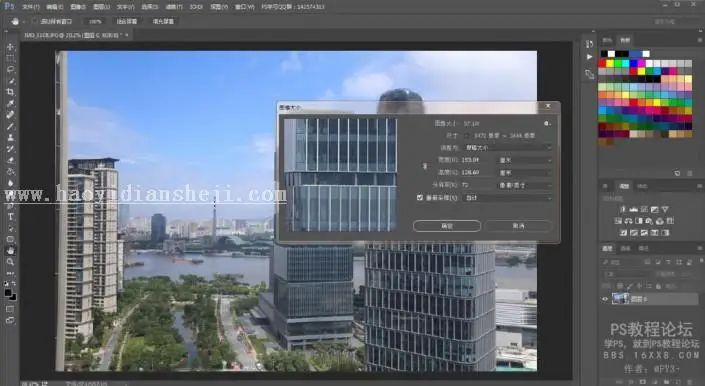The height and width of the screenshot is (386, 705).
Task: Select the Eyedropper tool
Action: point(10,103)
